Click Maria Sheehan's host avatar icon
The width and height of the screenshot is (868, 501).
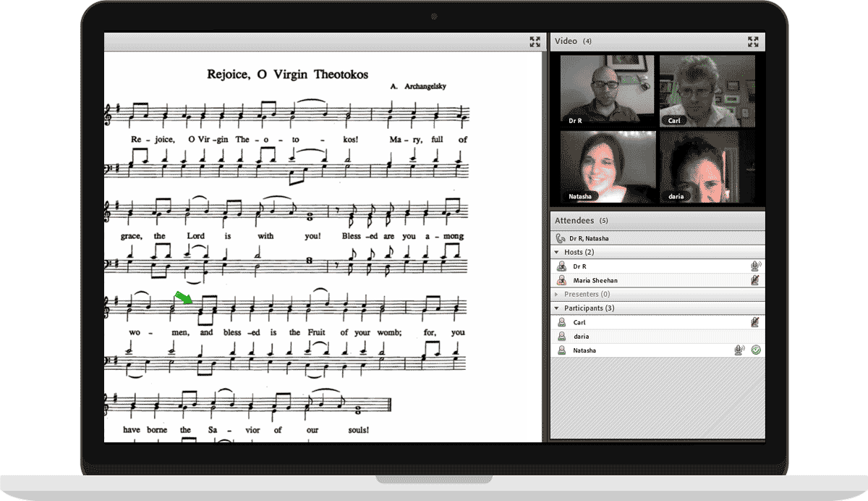point(561,280)
